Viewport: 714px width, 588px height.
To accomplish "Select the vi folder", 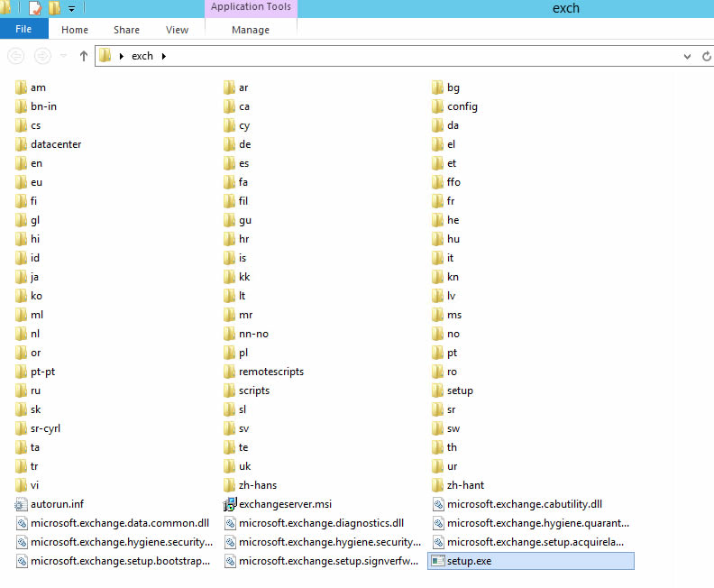I will [x=27, y=485].
